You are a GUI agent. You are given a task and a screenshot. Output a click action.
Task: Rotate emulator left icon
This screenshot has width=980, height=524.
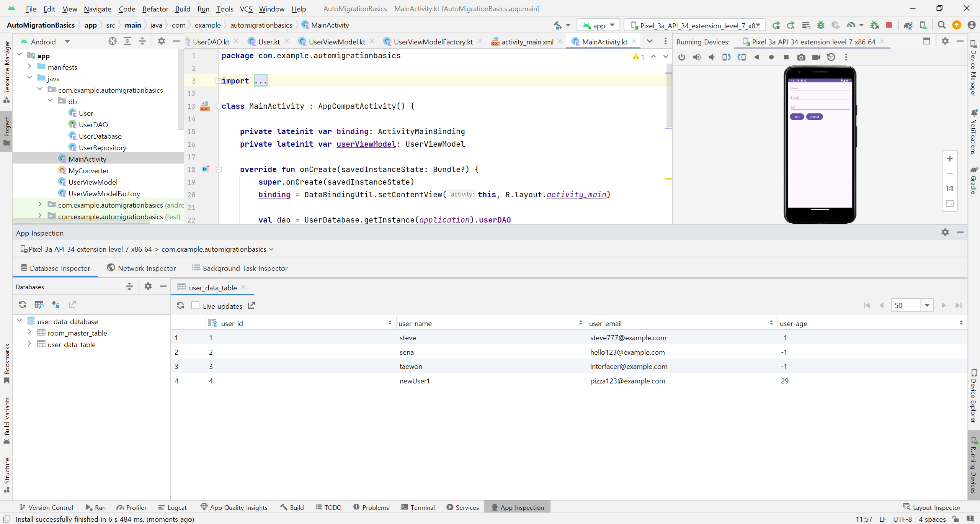point(726,57)
